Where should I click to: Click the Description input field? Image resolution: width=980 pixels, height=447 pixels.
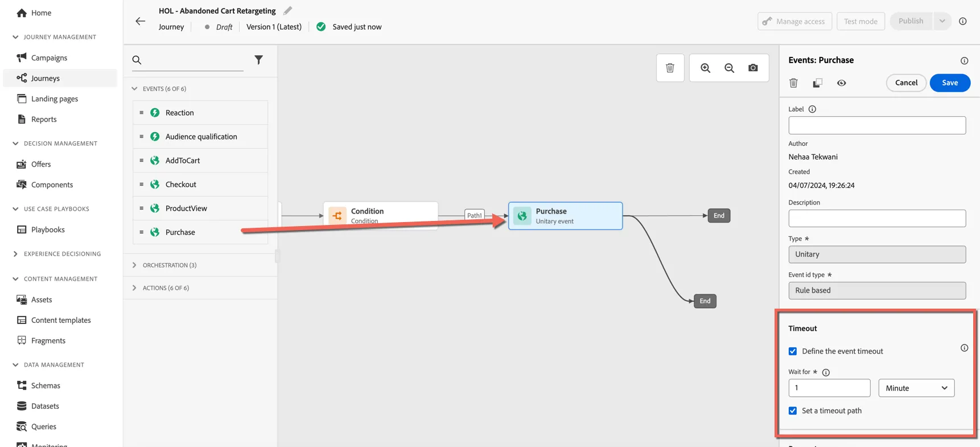click(877, 218)
